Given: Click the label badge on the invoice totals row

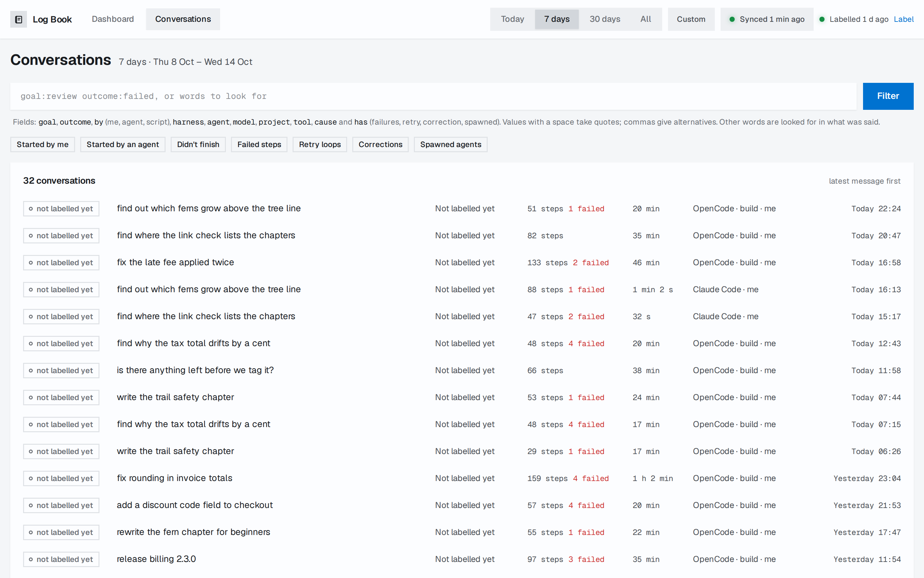Looking at the screenshot, I should [61, 478].
